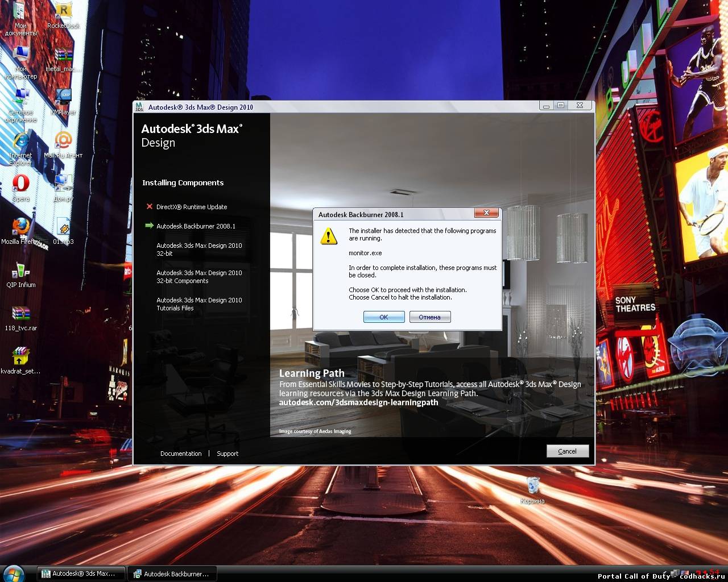This screenshot has height=582, width=728.
Task: Click OK in the Backburner dialog
Action: click(x=384, y=317)
